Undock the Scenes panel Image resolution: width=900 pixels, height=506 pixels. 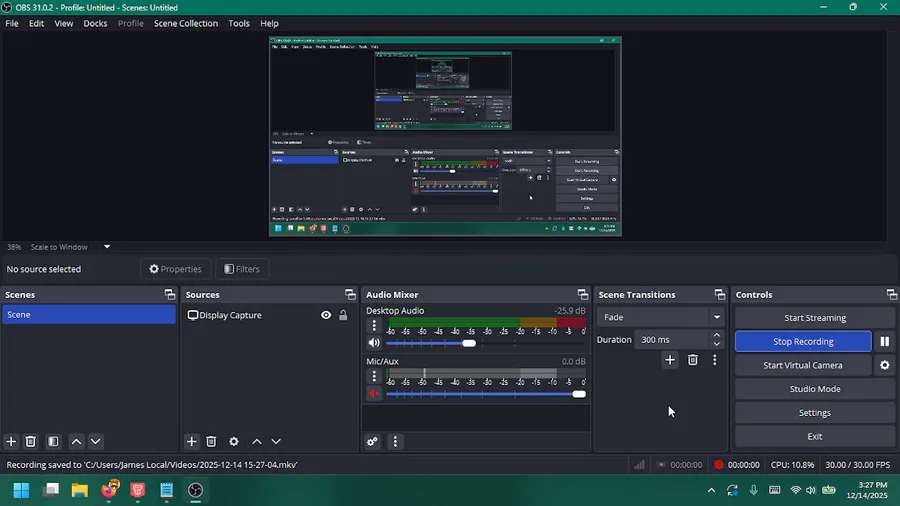[169, 294]
